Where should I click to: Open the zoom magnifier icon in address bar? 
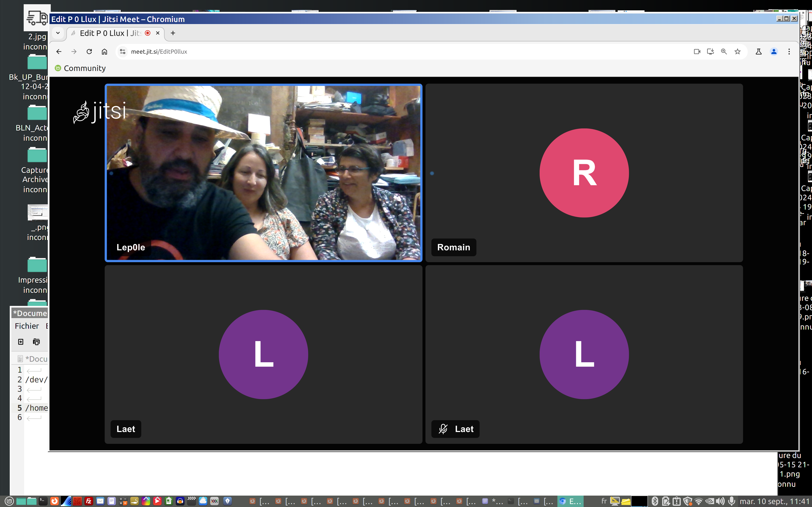pos(724,52)
